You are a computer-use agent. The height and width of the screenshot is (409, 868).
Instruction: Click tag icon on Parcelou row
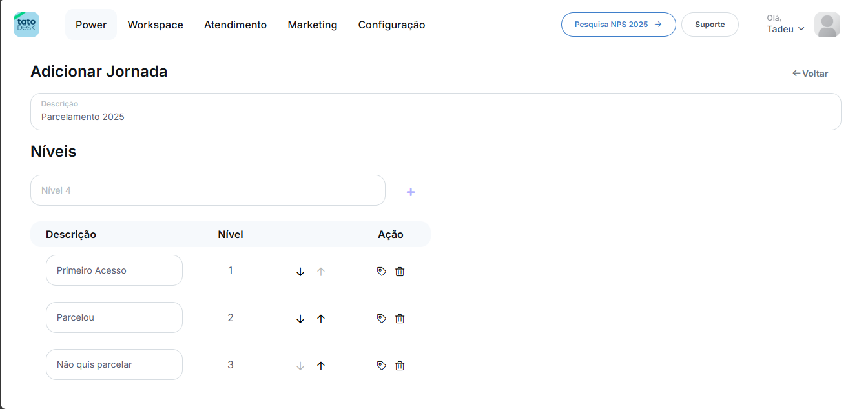[381, 319]
